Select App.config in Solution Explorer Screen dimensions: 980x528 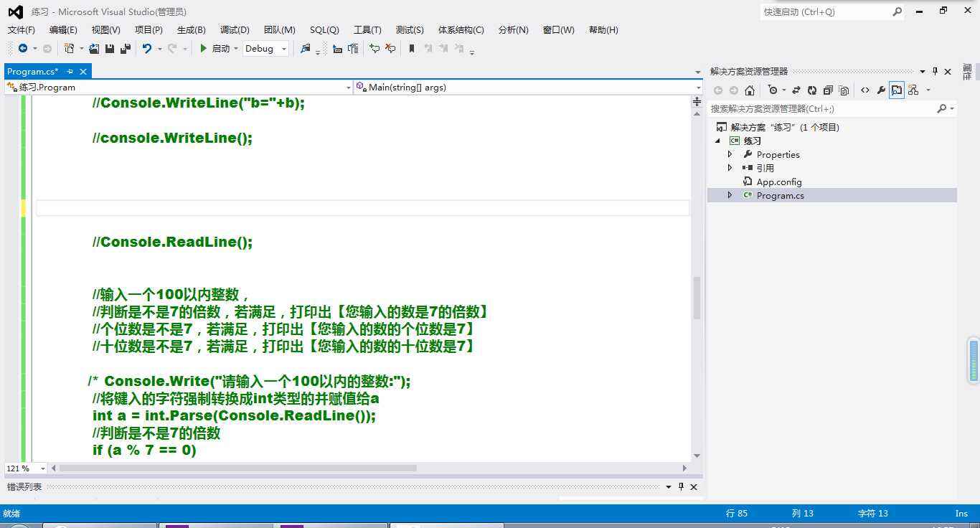tap(779, 181)
